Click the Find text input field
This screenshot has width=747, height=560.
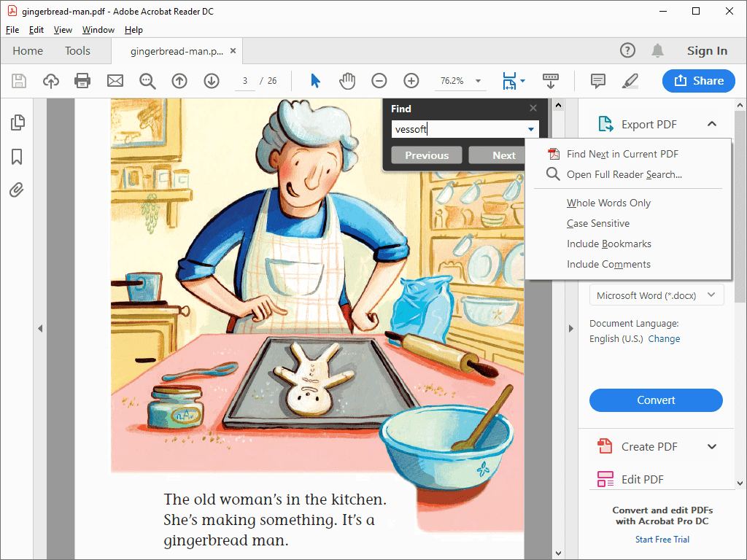pos(457,129)
